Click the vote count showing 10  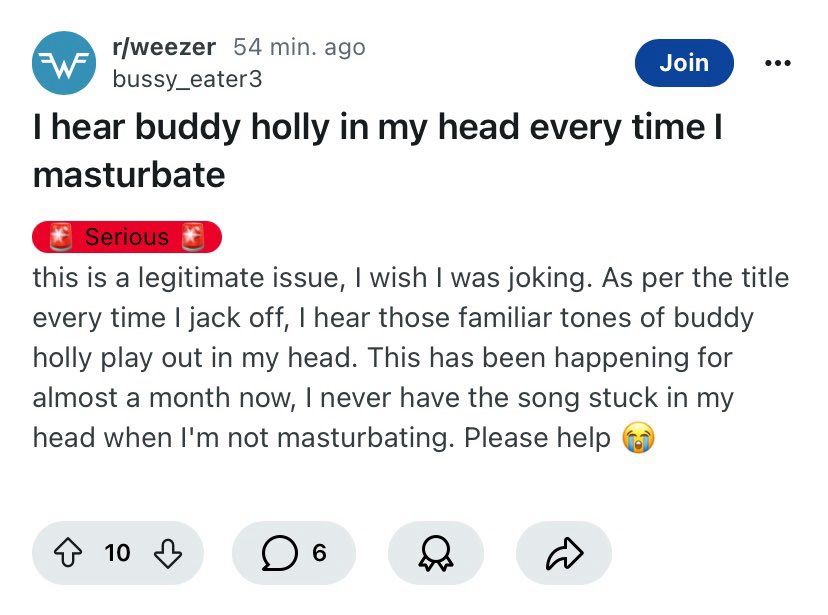pos(118,553)
